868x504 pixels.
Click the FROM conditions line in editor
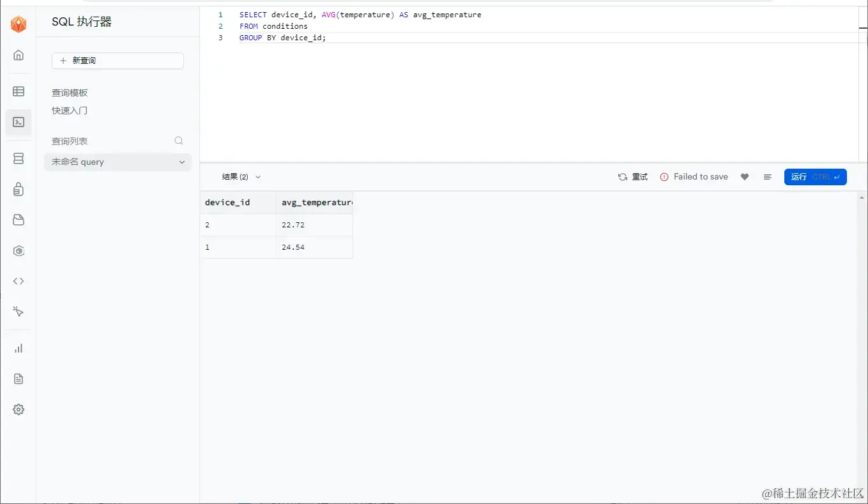coord(273,26)
